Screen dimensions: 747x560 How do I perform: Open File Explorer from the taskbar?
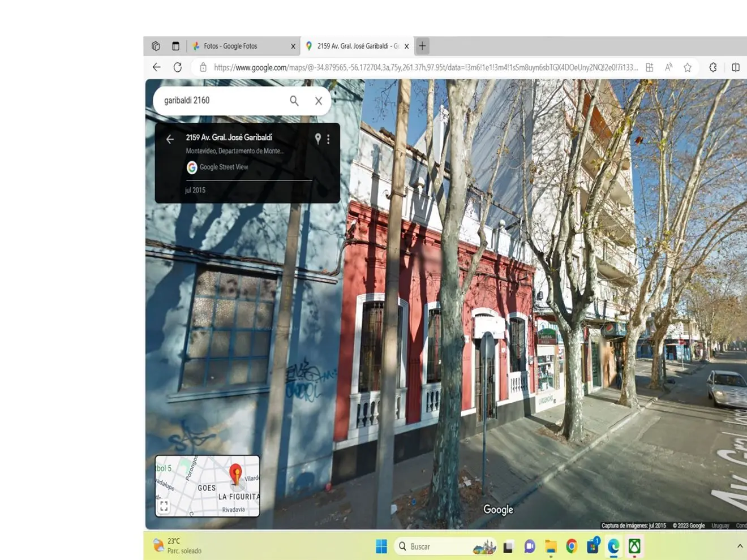pyautogui.click(x=551, y=546)
